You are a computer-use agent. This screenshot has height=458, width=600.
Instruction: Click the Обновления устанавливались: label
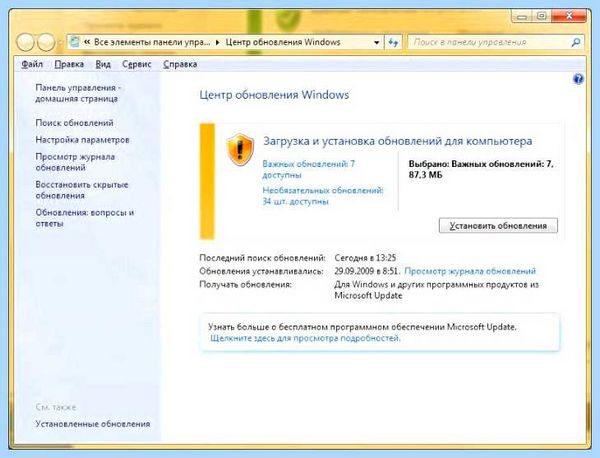(x=261, y=271)
